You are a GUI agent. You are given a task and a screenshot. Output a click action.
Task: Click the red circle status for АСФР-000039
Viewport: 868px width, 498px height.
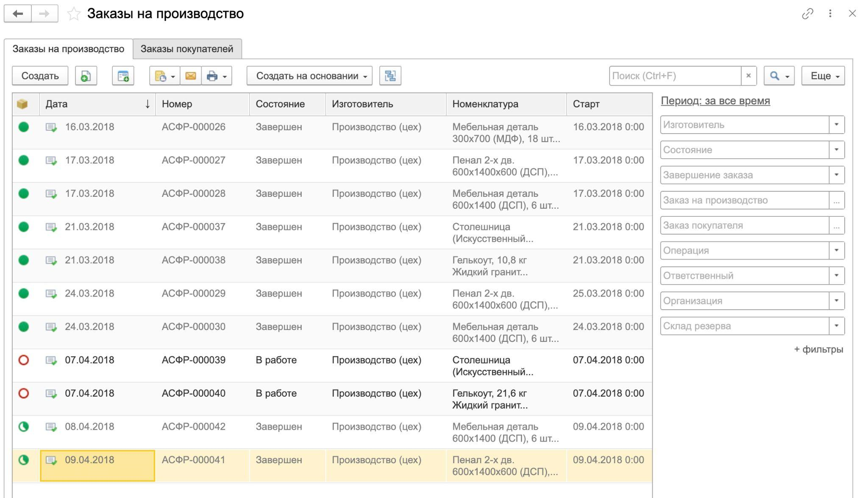pyautogui.click(x=24, y=360)
